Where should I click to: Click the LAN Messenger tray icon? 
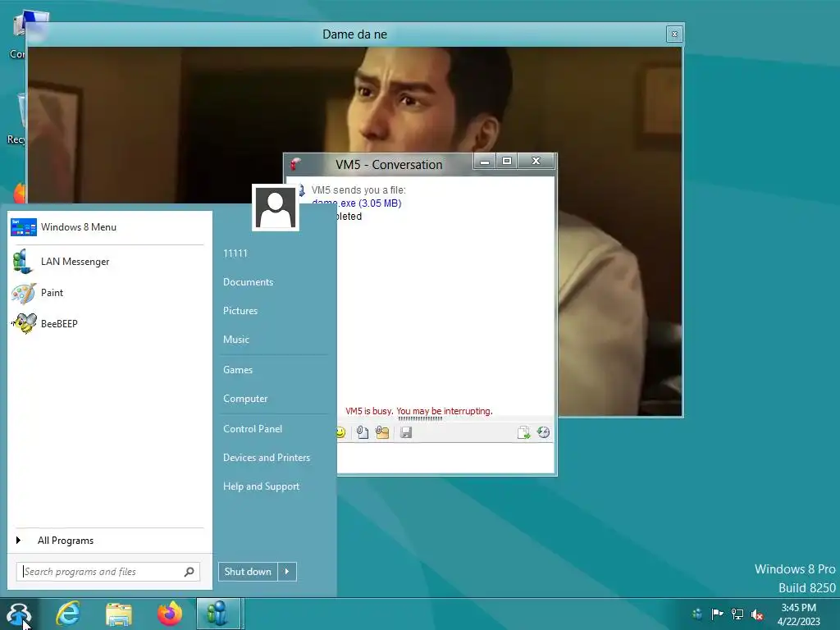click(x=697, y=614)
